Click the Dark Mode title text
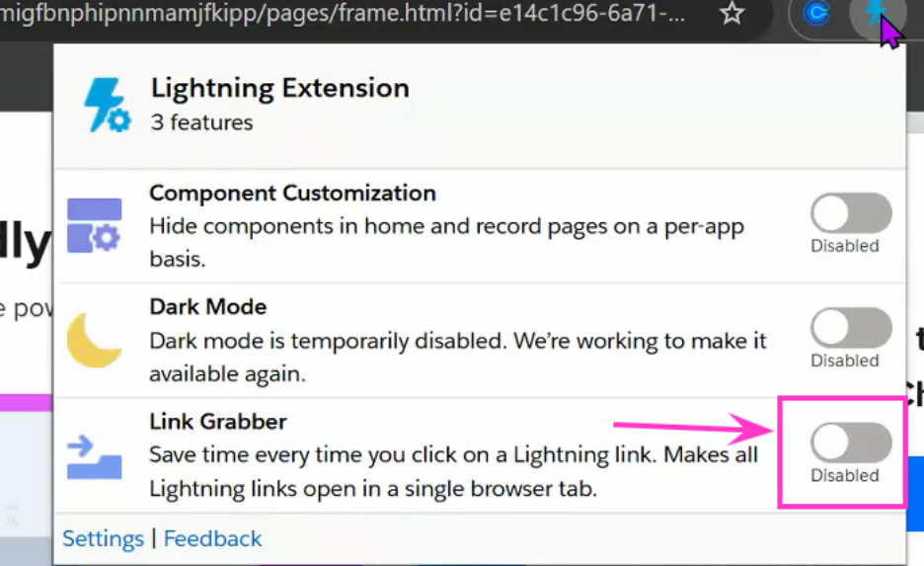Image resolution: width=924 pixels, height=566 pixels. coord(208,306)
